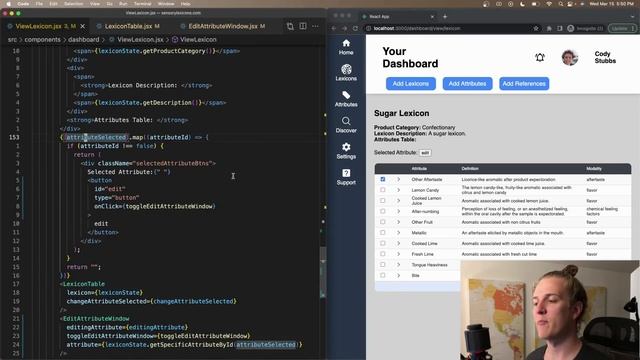
Task: Go back in browser
Action: tap(334, 28)
